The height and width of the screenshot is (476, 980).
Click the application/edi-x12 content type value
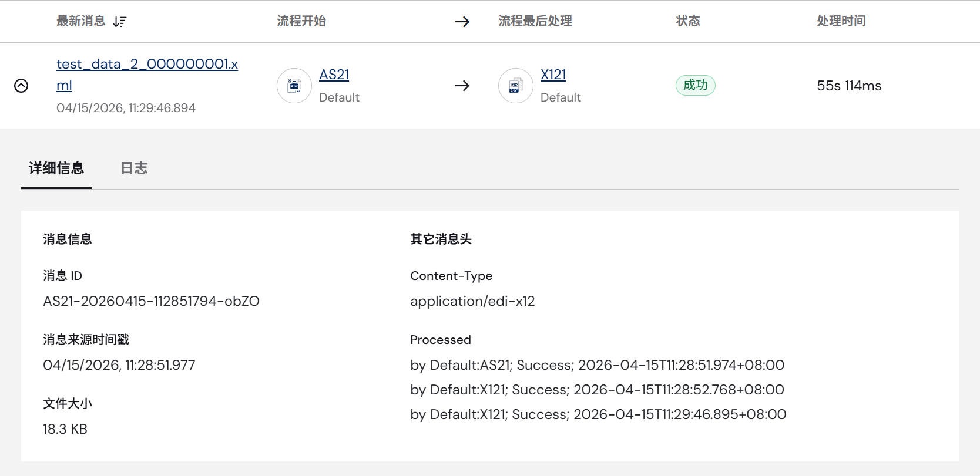(x=472, y=301)
